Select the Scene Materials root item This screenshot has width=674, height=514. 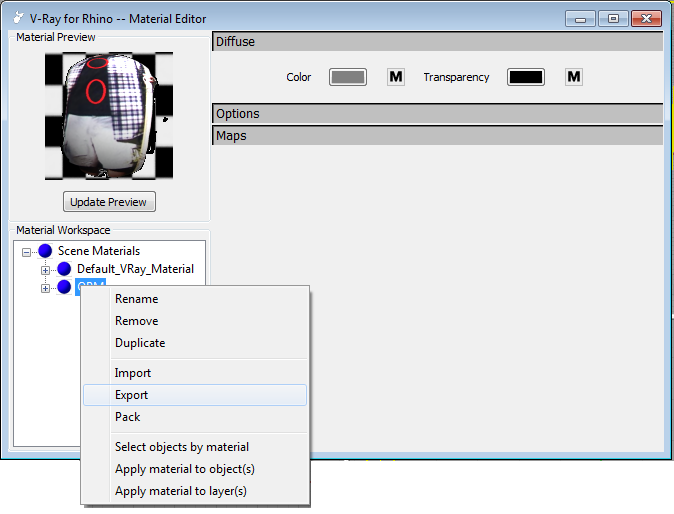click(99, 251)
